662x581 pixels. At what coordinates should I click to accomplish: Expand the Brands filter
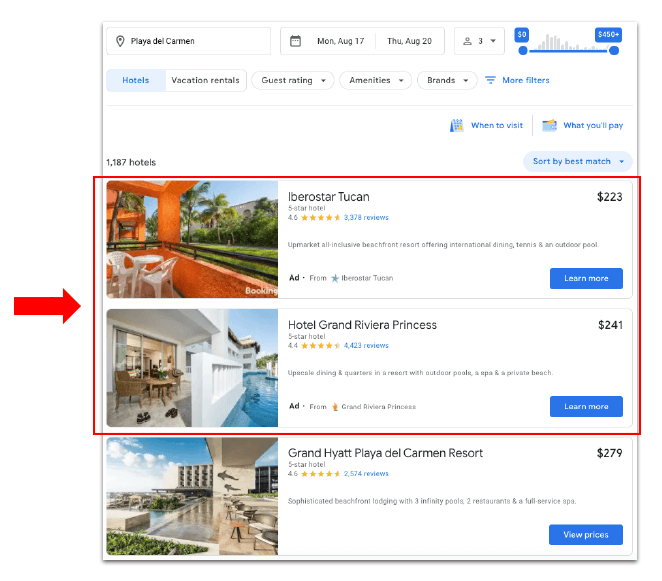pyautogui.click(x=447, y=80)
